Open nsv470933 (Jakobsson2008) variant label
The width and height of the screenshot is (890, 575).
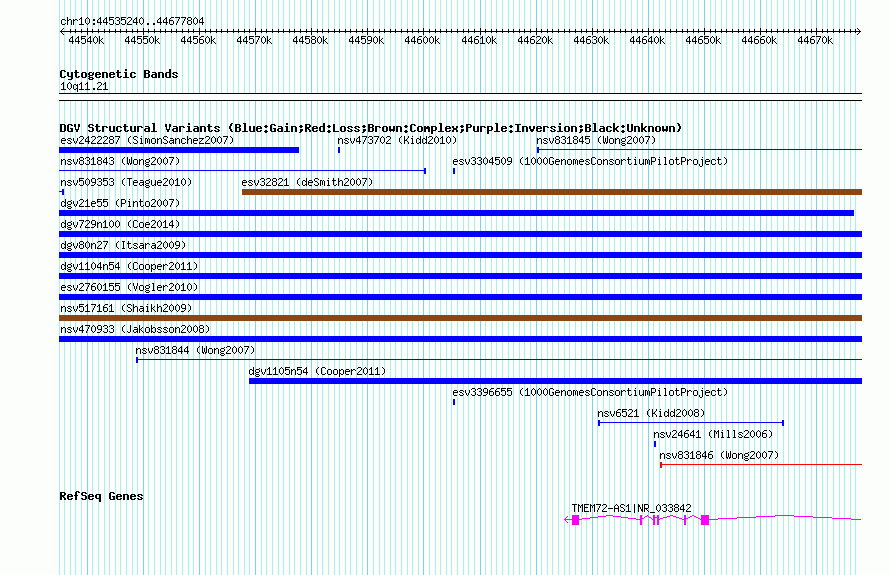(x=135, y=329)
